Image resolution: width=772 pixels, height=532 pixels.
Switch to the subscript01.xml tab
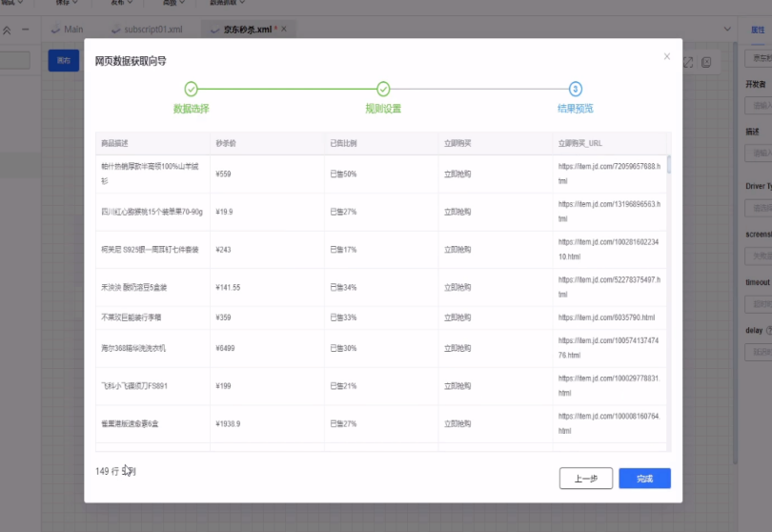[147, 30]
